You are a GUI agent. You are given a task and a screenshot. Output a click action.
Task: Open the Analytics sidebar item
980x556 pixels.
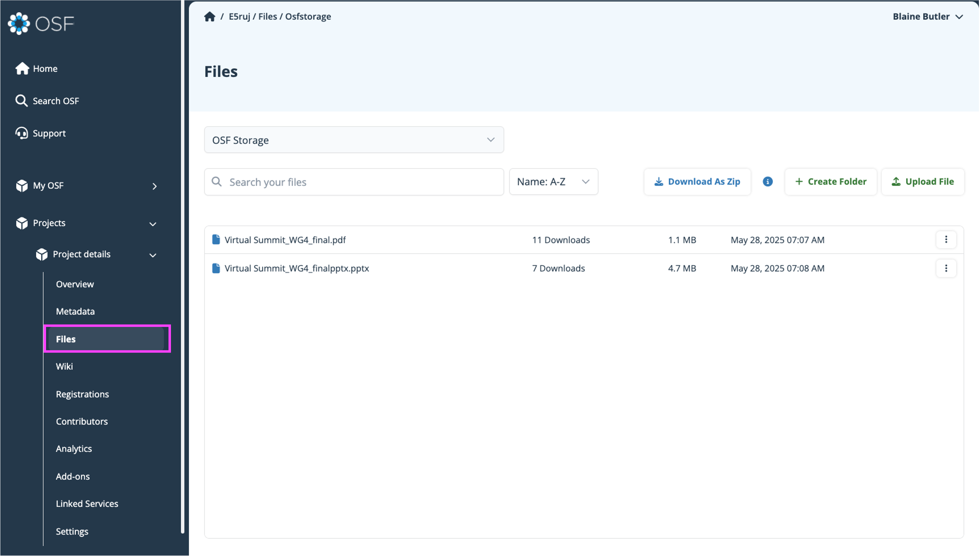point(74,449)
